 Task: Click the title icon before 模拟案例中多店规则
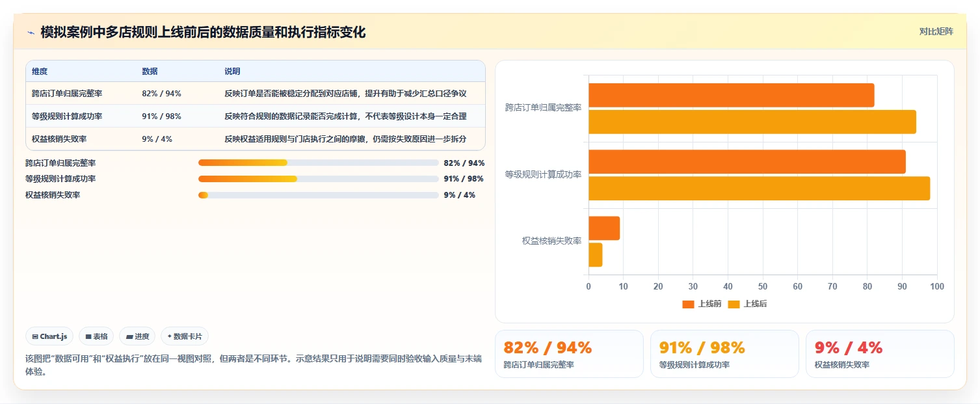click(31, 32)
